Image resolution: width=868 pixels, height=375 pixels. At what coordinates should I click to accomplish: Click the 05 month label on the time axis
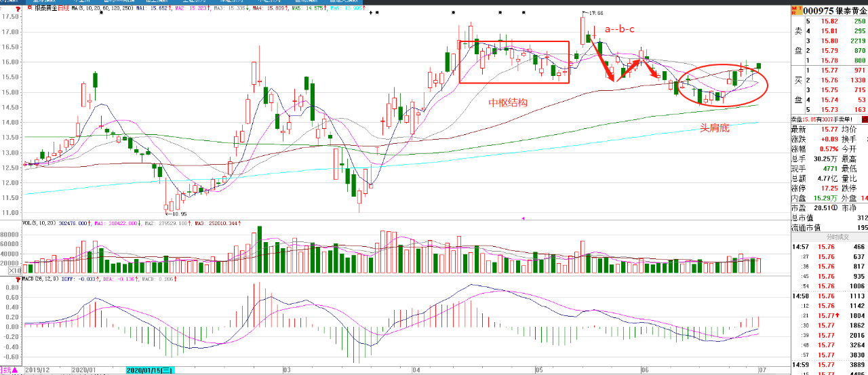click(x=539, y=370)
